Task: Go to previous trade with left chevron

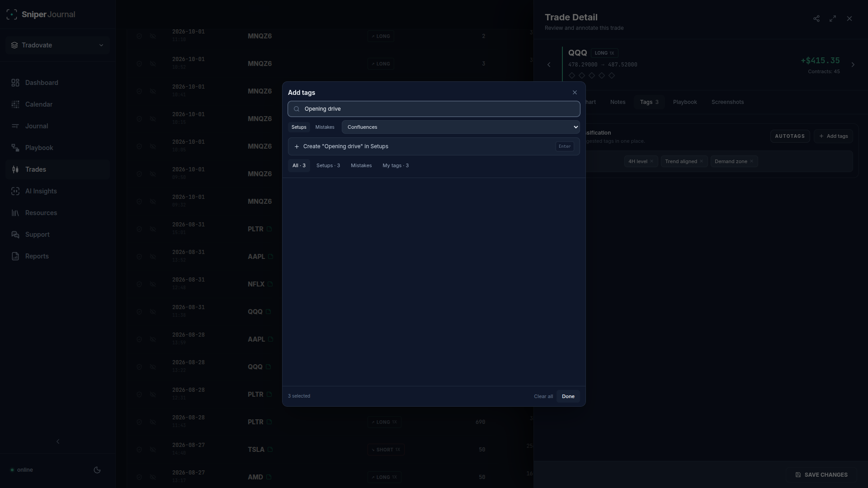Action: (x=549, y=65)
